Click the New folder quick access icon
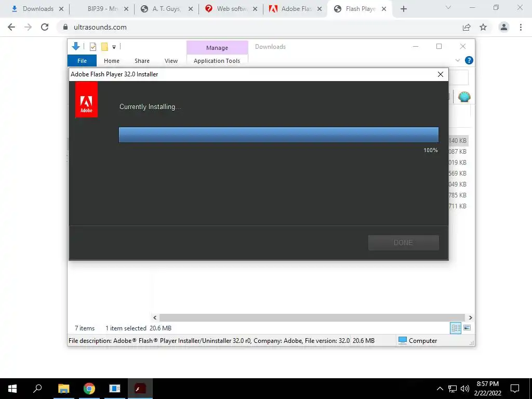The width and height of the screenshot is (532, 399). coord(104,46)
